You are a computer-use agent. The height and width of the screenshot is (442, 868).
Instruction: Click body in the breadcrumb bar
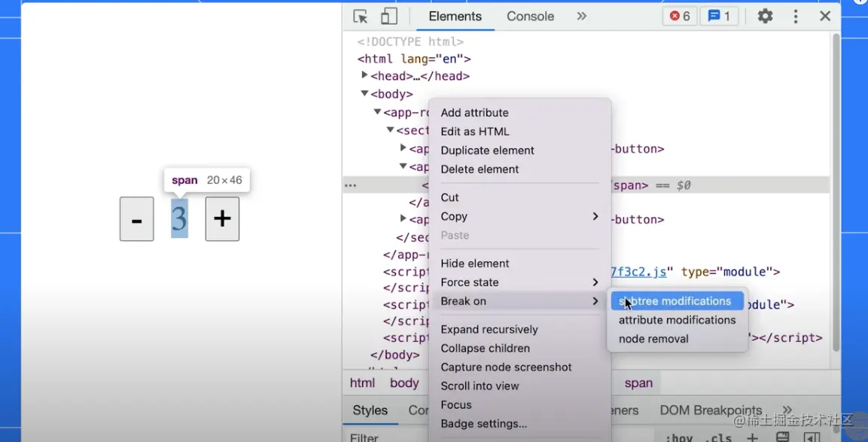(404, 383)
